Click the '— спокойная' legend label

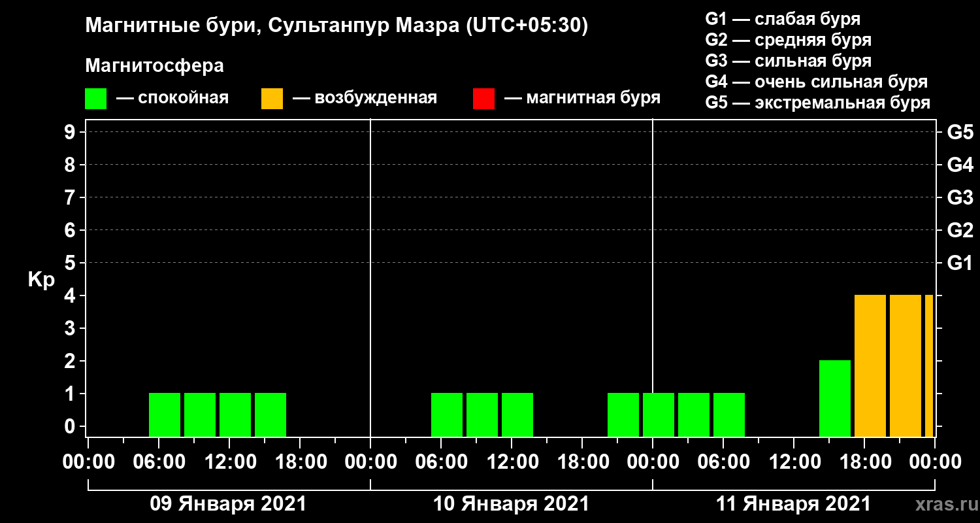click(172, 99)
